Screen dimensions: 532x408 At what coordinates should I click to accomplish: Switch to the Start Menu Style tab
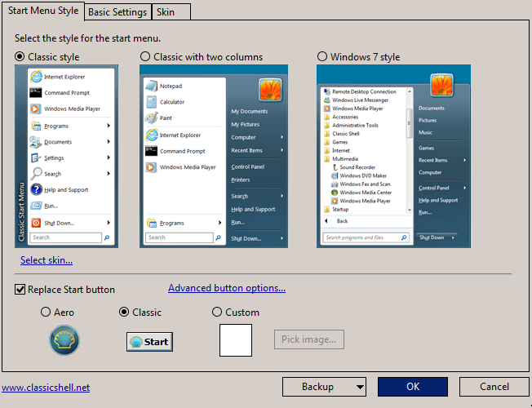point(43,11)
